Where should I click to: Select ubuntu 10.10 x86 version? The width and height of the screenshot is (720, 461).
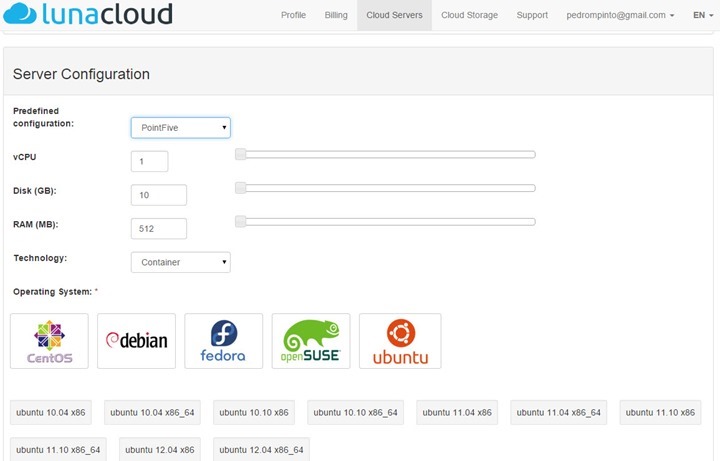[x=254, y=412]
